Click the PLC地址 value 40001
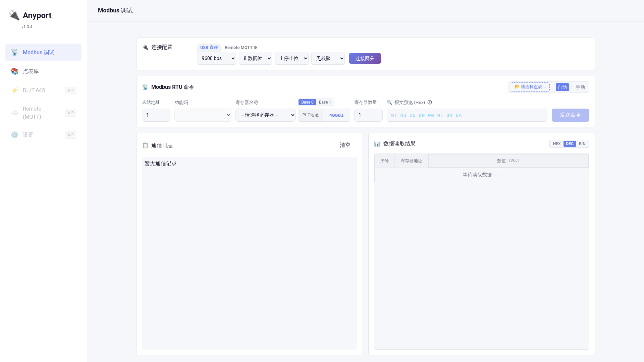The width and height of the screenshot is (644, 362). 336,115
